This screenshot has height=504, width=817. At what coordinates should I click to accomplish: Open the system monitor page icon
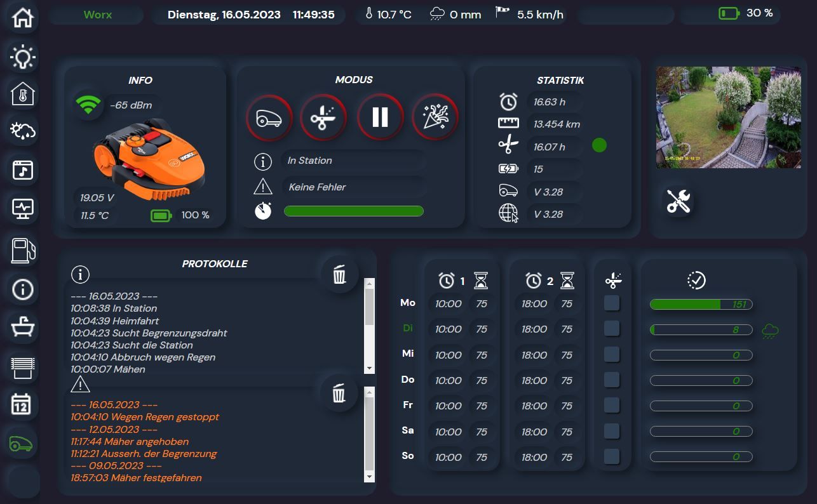23,208
